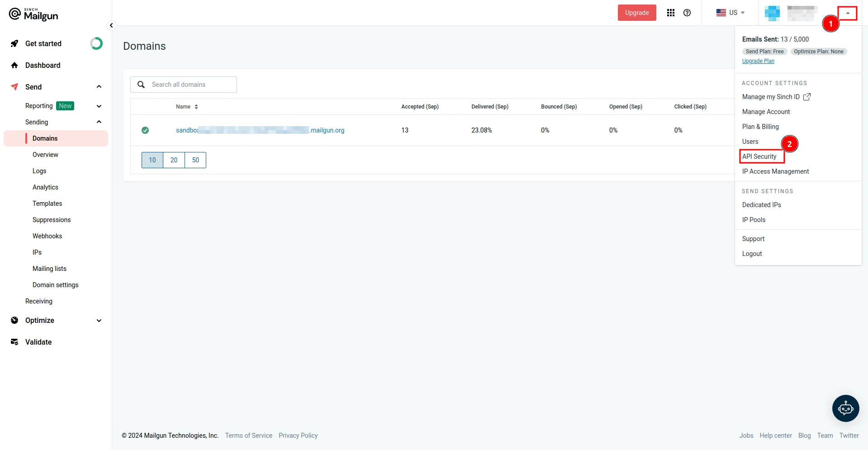Image resolution: width=868 pixels, height=450 pixels.
Task: Click the Optimize gauge icon
Action: click(x=14, y=320)
